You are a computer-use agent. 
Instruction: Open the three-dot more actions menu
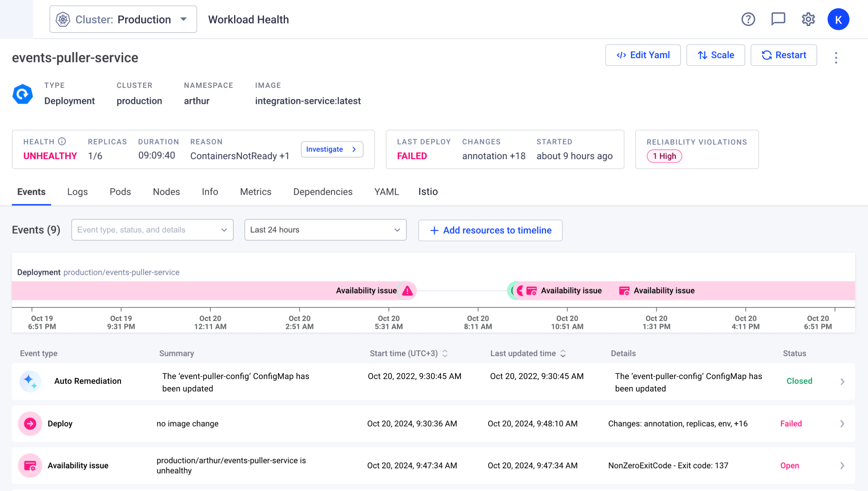click(836, 57)
